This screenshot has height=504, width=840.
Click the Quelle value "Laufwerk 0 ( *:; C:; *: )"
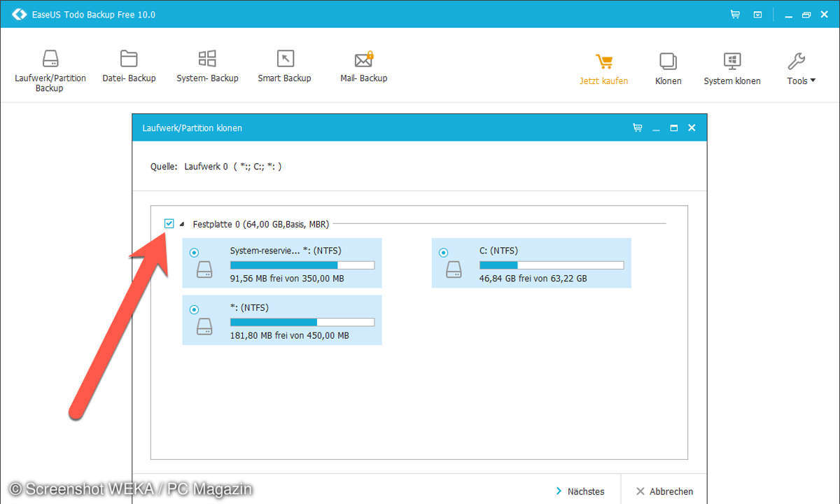tap(233, 167)
